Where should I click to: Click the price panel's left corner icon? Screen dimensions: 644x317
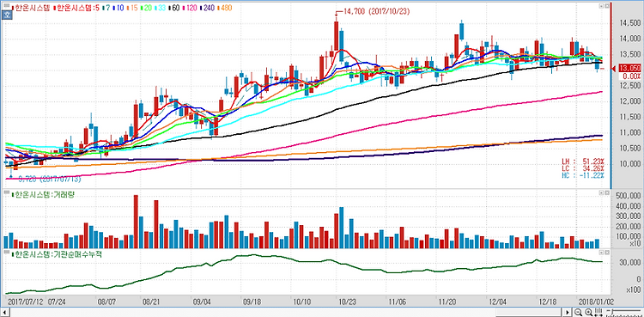click(601, 7)
